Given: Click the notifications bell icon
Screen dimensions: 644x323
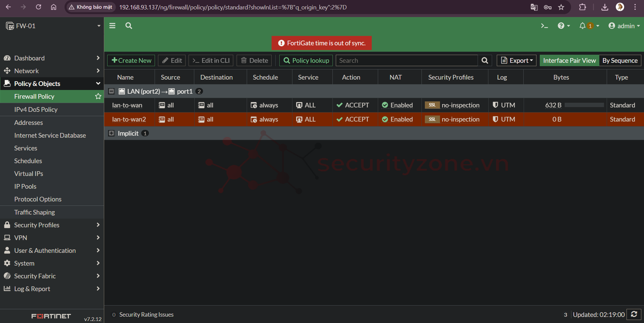Looking at the screenshot, I should [582, 26].
